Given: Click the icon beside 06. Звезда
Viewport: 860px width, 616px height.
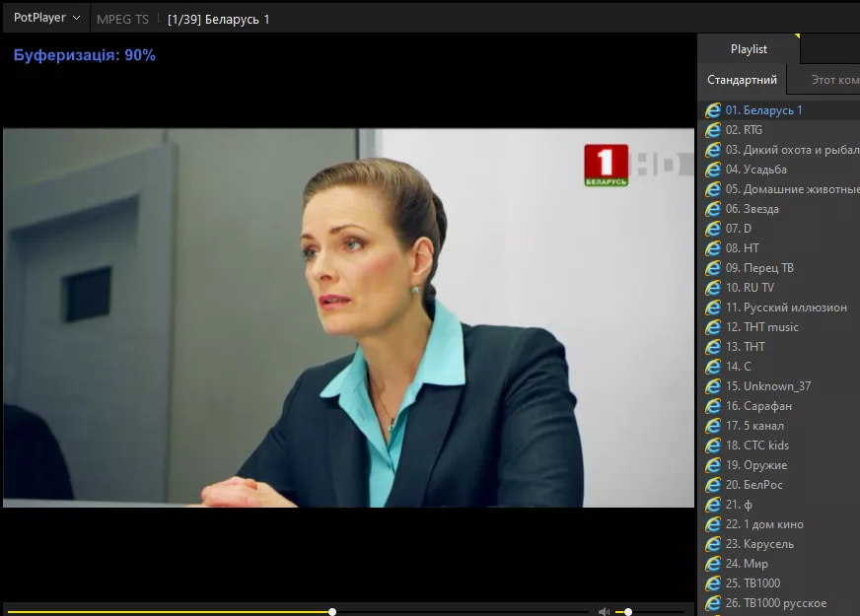Looking at the screenshot, I should pos(712,209).
